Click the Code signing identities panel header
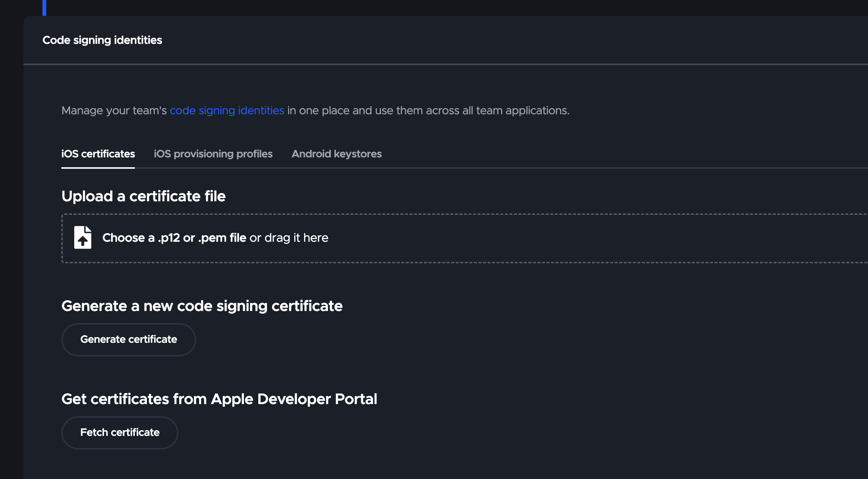The image size is (868, 479). tap(102, 40)
